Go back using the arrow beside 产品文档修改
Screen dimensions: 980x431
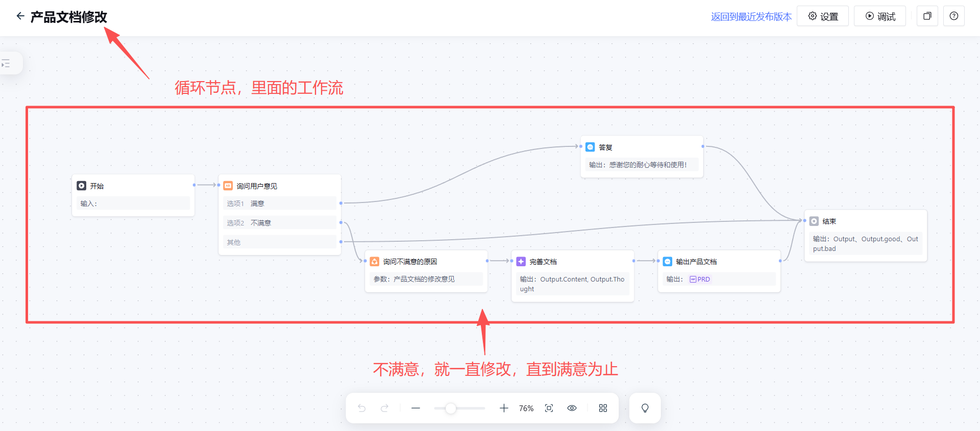[20, 16]
